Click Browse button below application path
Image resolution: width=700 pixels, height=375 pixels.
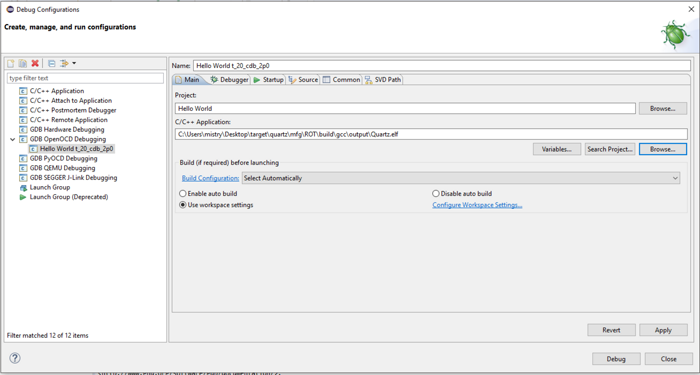coord(662,150)
